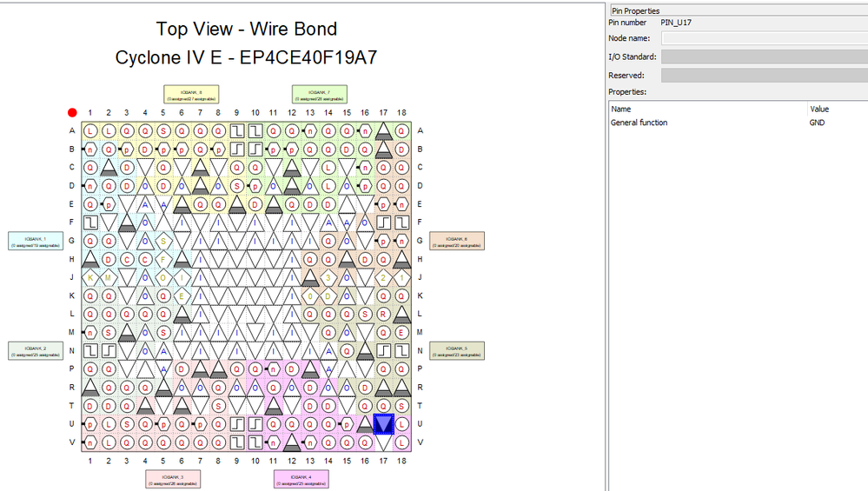Select VCC triangle pin A17
The height and width of the screenshot is (491, 868).
[383, 131]
